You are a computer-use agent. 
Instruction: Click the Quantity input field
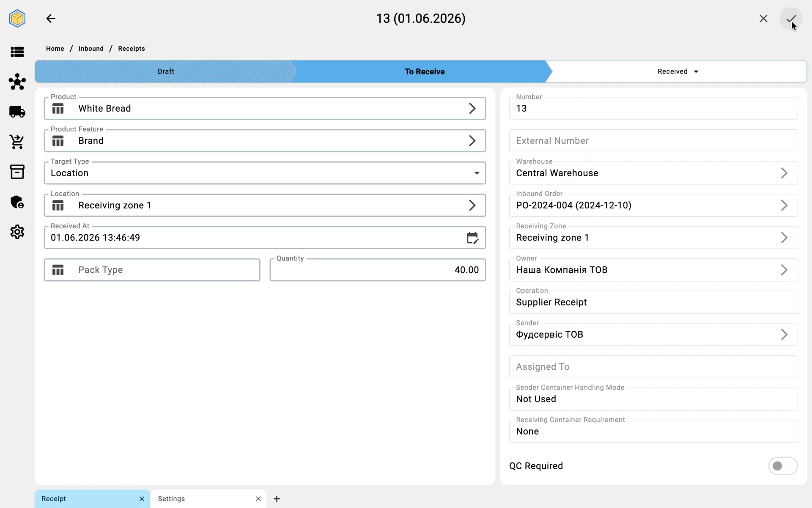(x=378, y=270)
